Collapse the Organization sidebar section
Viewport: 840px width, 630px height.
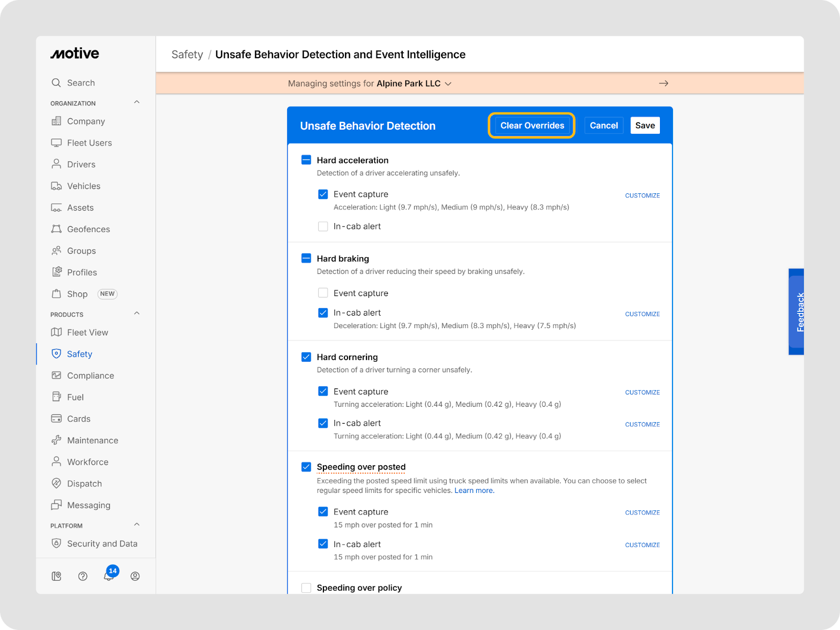pos(136,102)
